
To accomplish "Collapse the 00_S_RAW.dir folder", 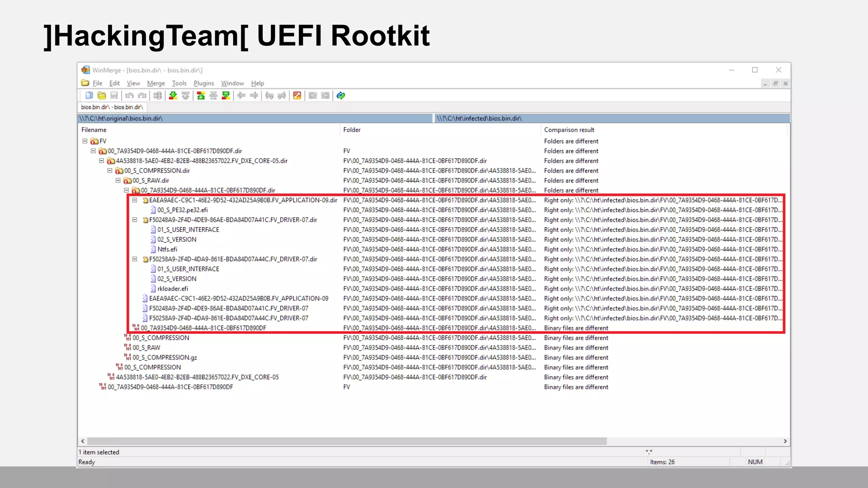I will pos(118,180).
